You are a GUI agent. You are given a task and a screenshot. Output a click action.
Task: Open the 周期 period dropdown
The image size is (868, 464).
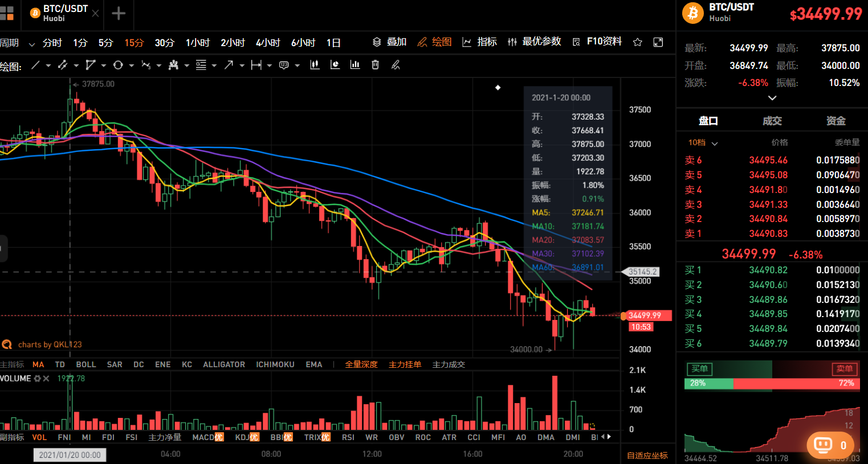click(x=17, y=43)
